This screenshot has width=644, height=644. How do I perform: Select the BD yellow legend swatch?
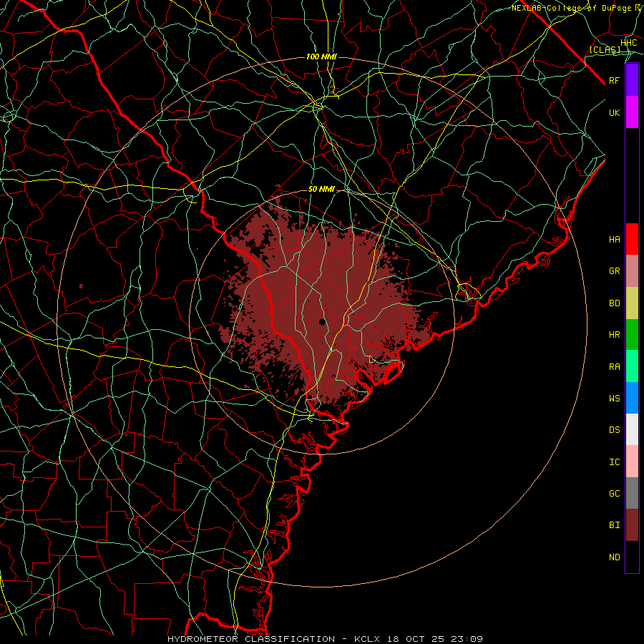[x=632, y=303]
